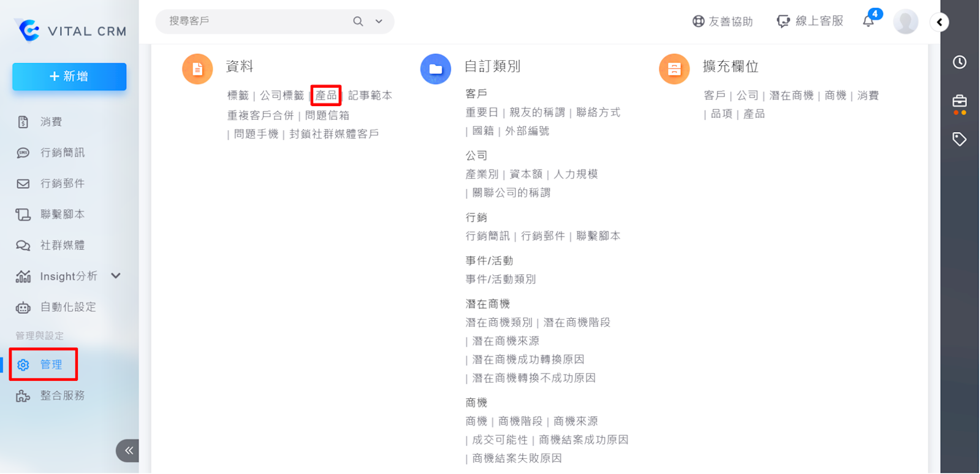Collapse the left sidebar
Image resolution: width=980 pixels, height=474 pixels.
[x=127, y=451]
